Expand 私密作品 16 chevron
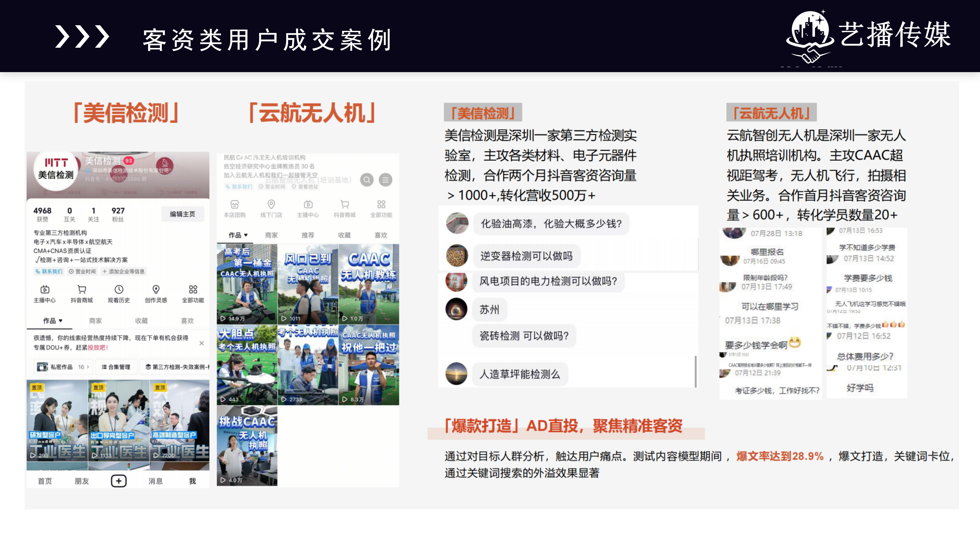980x551 pixels. point(88,367)
